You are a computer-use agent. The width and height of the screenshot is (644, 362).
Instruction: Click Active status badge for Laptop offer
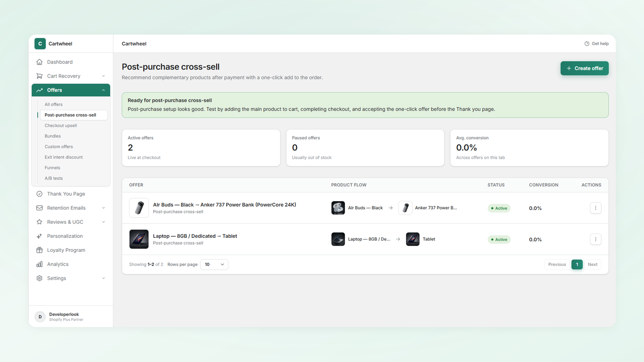499,239
